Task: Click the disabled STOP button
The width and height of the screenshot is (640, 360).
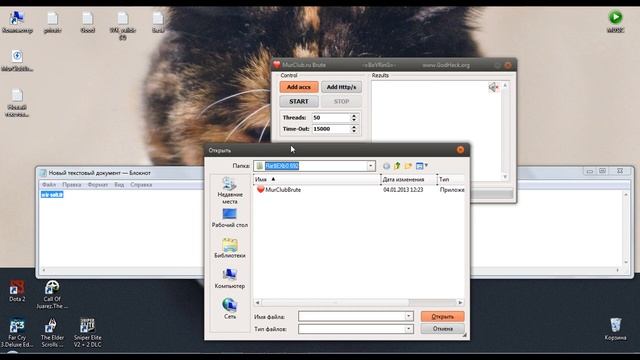Action: click(341, 101)
